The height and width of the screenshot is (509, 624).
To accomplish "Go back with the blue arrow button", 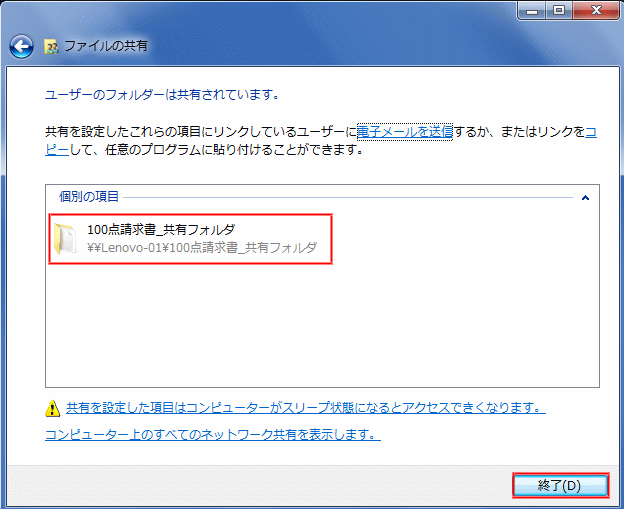I will click(x=21, y=47).
